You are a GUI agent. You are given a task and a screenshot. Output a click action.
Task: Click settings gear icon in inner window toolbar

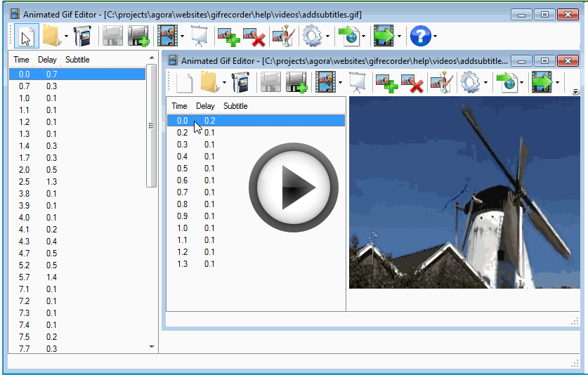470,82
